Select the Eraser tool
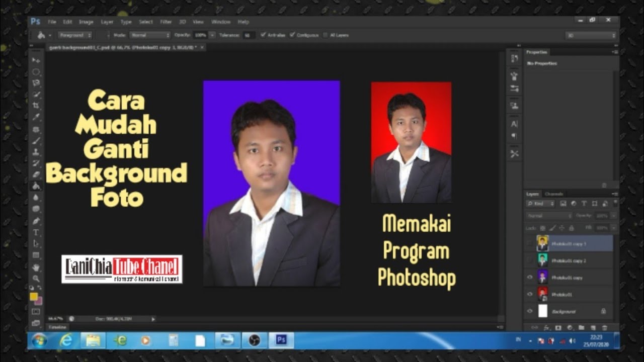Image resolution: width=644 pixels, height=362 pixels. pos(36,174)
